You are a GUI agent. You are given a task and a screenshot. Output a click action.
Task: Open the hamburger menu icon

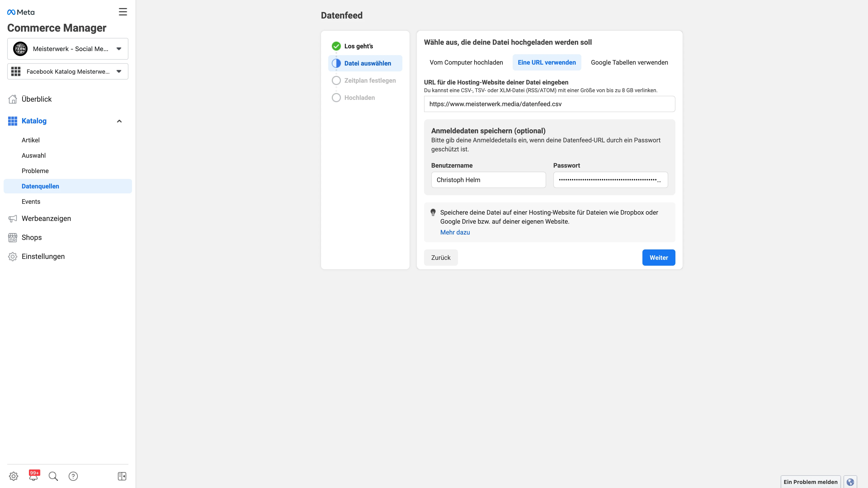123,12
